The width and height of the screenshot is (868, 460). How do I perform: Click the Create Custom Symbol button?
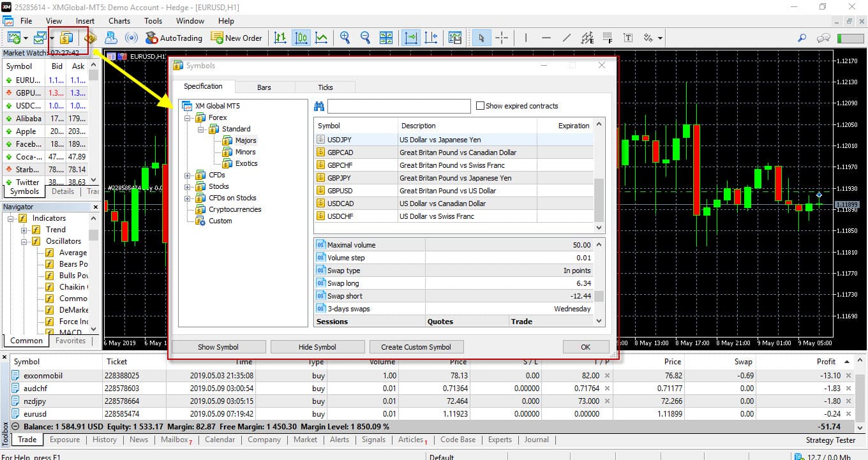pyautogui.click(x=416, y=347)
